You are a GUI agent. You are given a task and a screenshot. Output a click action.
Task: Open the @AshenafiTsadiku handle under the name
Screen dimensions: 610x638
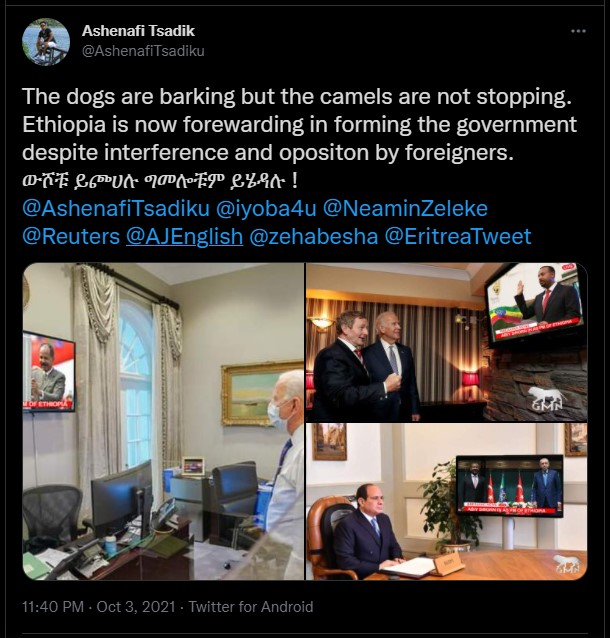[x=143, y=51]
